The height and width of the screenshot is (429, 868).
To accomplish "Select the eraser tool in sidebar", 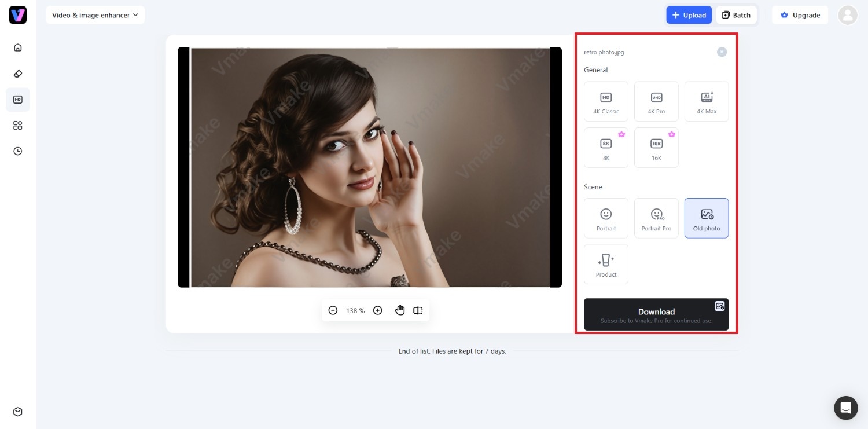I will click(x=18, y=74).
